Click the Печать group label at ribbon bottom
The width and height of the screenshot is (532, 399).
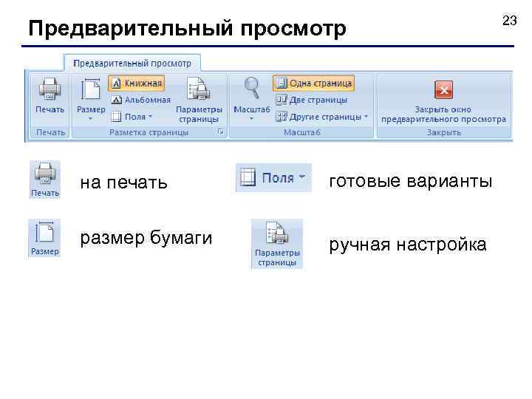click(50, 132)
